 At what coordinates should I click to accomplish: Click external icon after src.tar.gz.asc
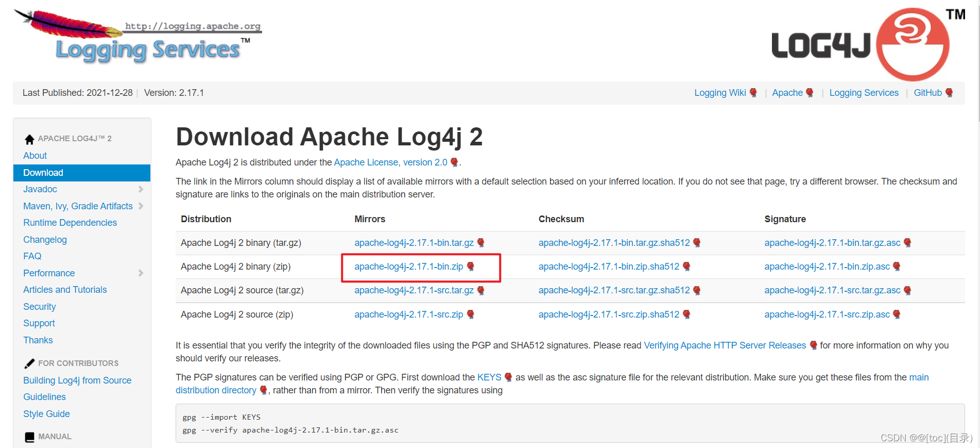pyautogui.click(x=907, y=290)
